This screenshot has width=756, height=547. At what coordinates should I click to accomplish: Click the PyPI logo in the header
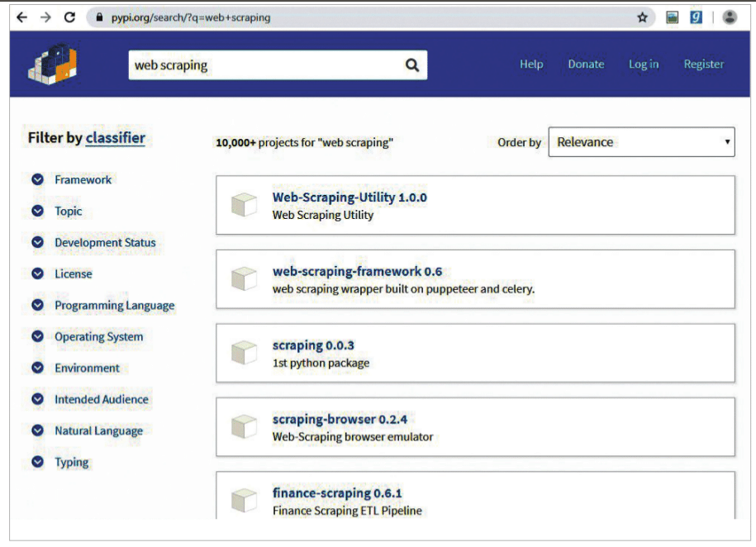[x=52, y=64]
